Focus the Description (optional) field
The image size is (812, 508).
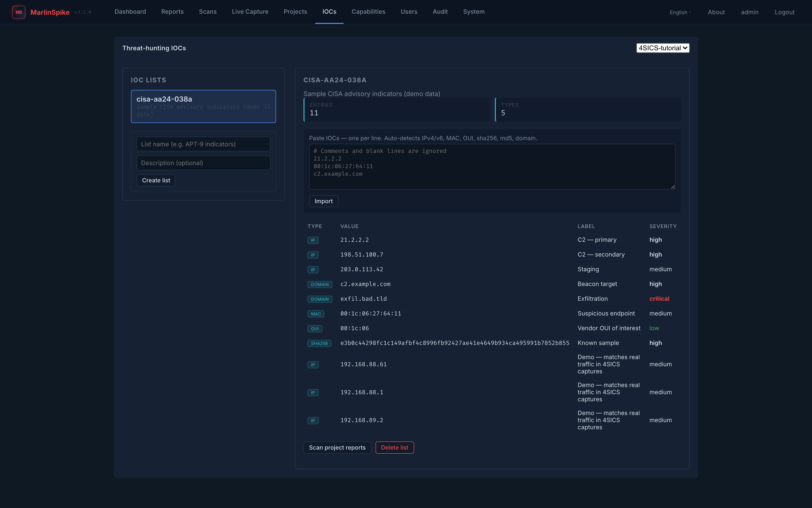coord(203,163)
